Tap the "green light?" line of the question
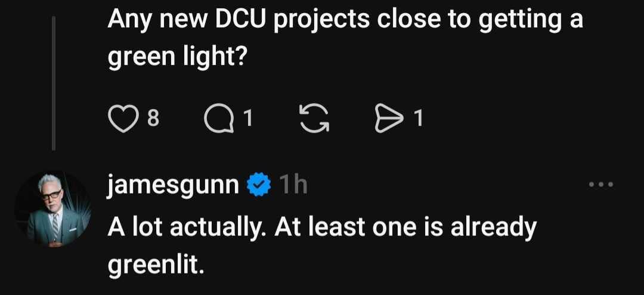The image size is (644, 295). point(177,58)
